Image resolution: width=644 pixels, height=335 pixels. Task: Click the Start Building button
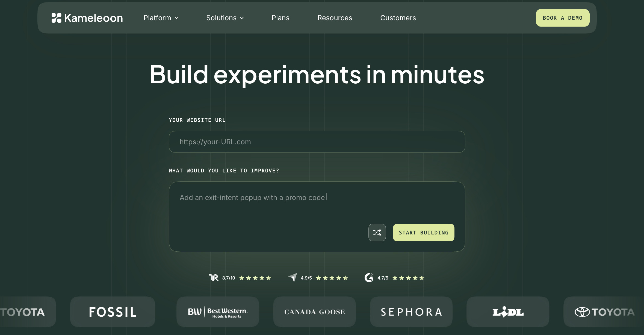[424, 233]
